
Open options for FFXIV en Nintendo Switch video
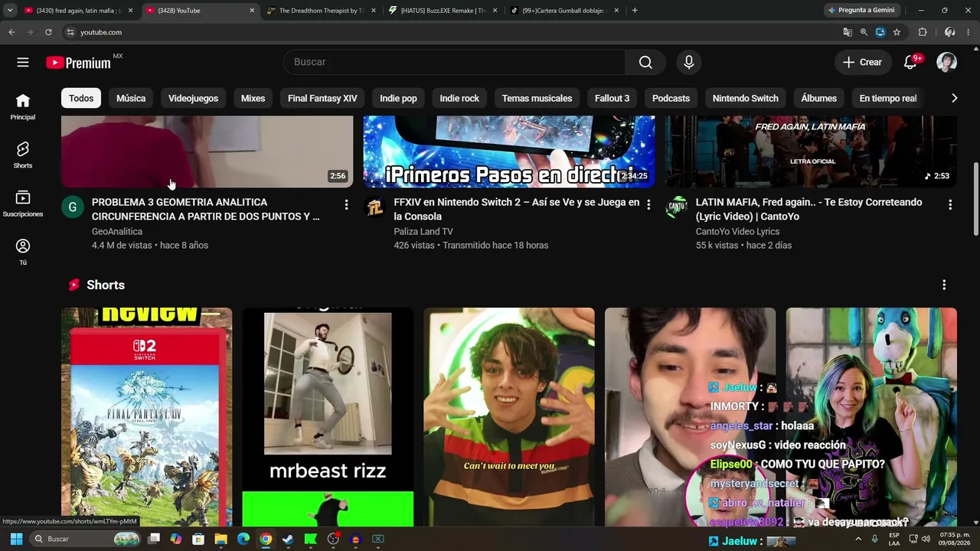pos(648,204)
